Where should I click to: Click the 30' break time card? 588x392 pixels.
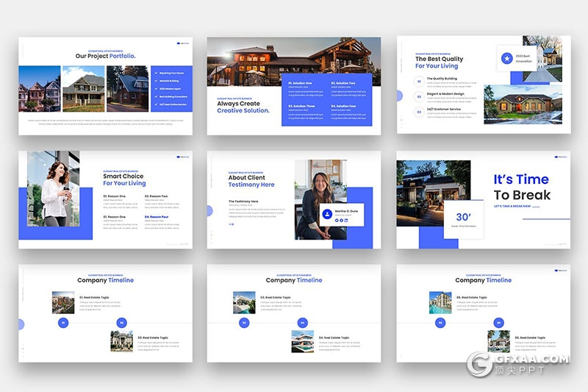point(463,219)
